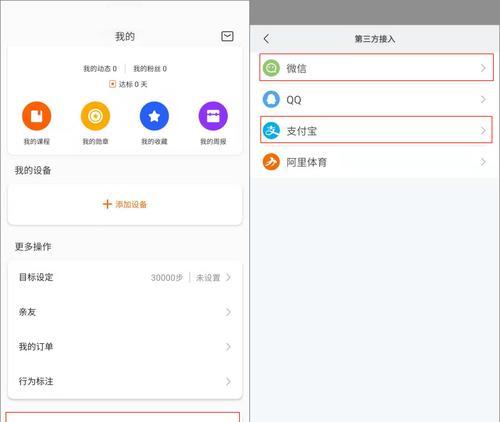Select the 亲友 menu entry
The width and height of the screenshot is (500, 422).
125,312
